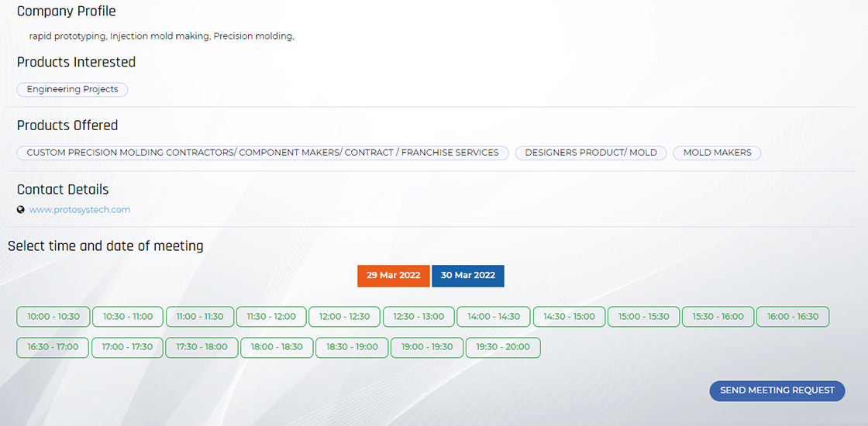Click the 18:00 - 18:30 time slot
868x426 pixels.
click(277, 348)
